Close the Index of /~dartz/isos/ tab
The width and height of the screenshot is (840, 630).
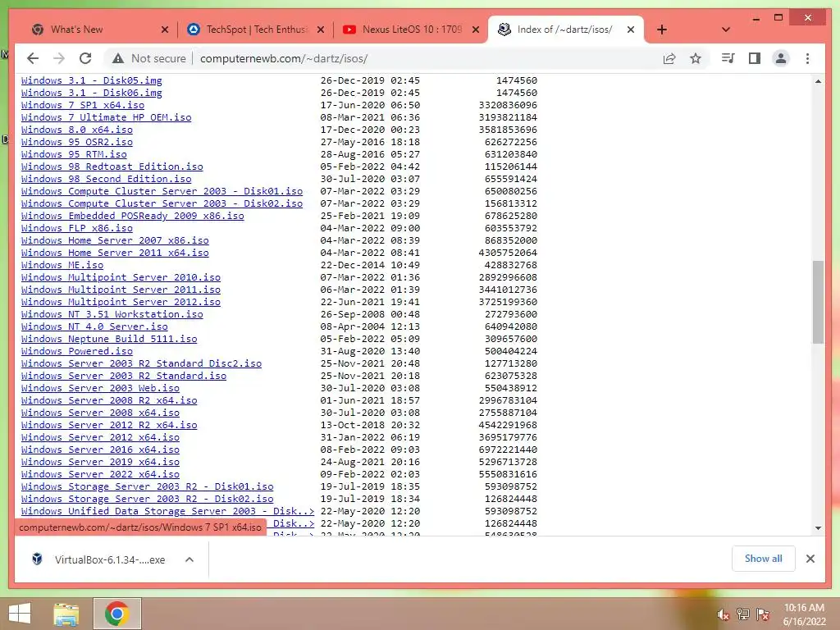tap(631, 30)
